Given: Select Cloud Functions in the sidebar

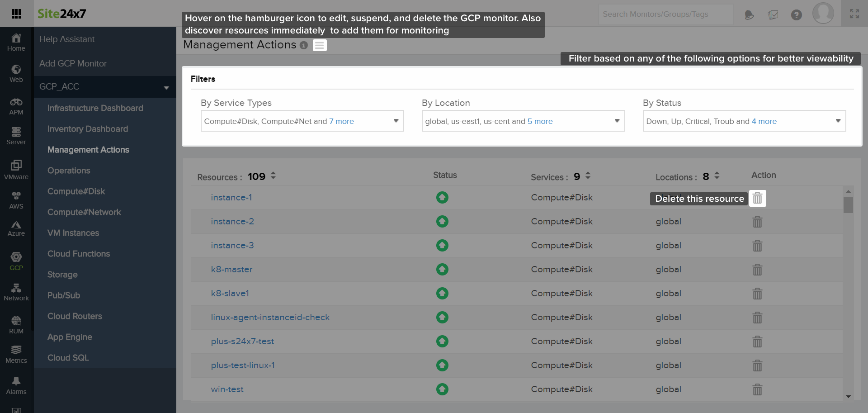Looking at the screenshot, I should tap(79, 254).
